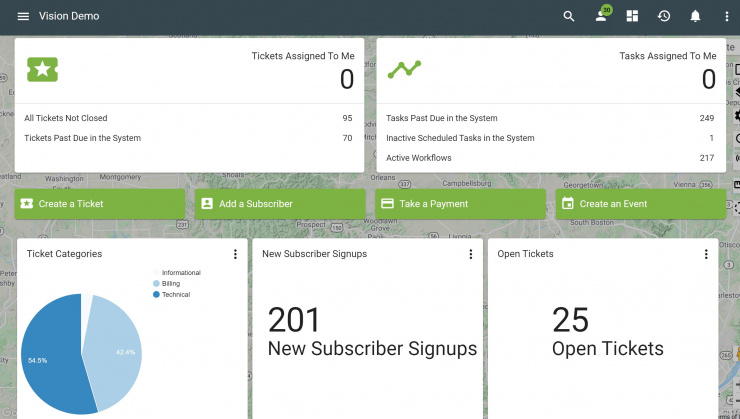
Task: Click the green star ticket icon
Action: tap(42, 69)
